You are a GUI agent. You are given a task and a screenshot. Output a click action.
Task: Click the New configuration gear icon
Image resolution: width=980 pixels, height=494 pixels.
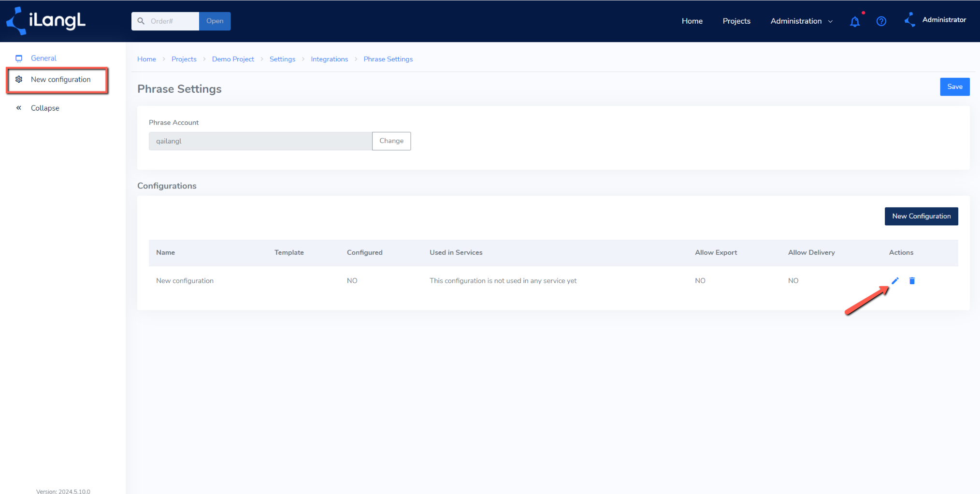pos(19,79)
